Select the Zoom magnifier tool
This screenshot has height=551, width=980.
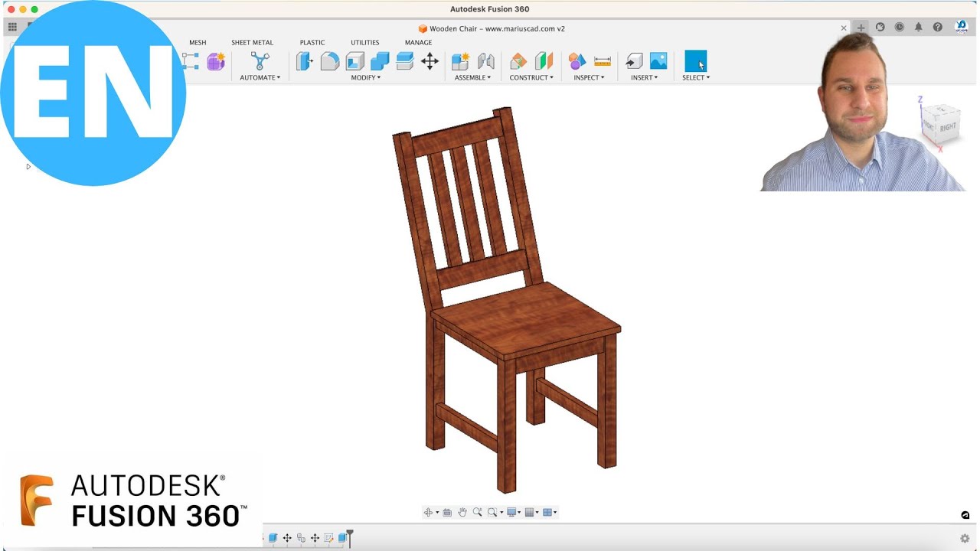478,513
